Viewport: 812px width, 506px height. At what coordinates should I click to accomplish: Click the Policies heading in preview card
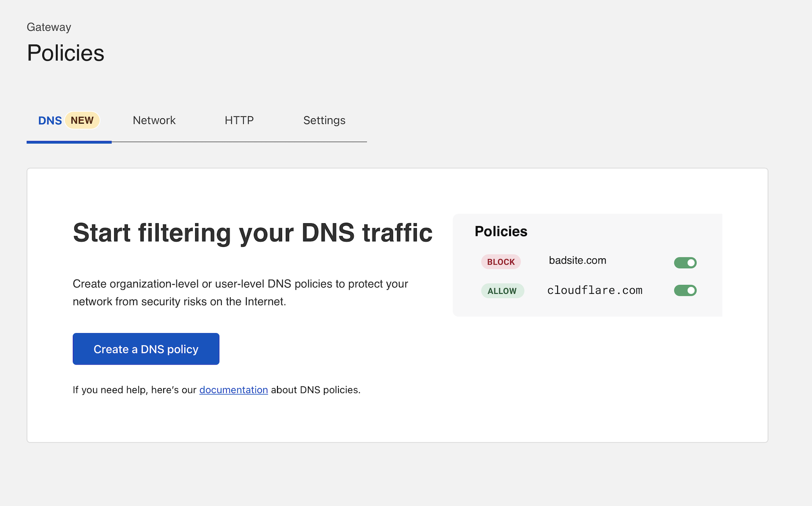pos(501,232)
